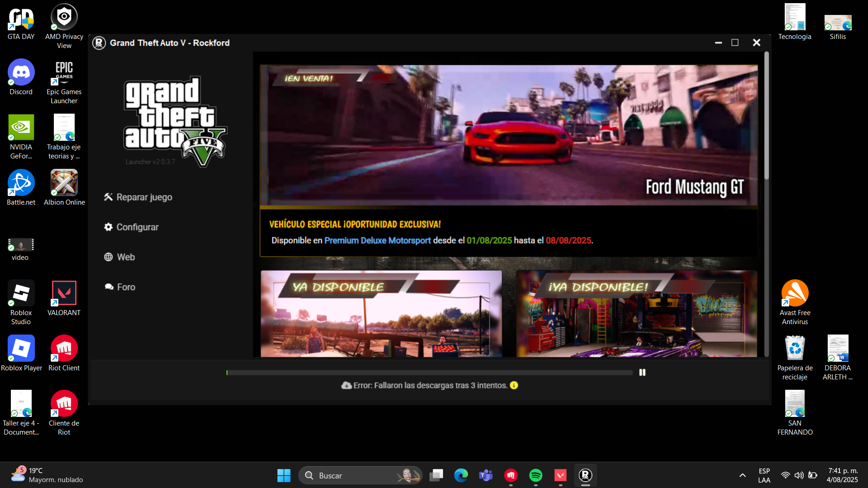Click the yellow error info icon
This screenshot has height=488, width=868.
click(x=514, y=385)
